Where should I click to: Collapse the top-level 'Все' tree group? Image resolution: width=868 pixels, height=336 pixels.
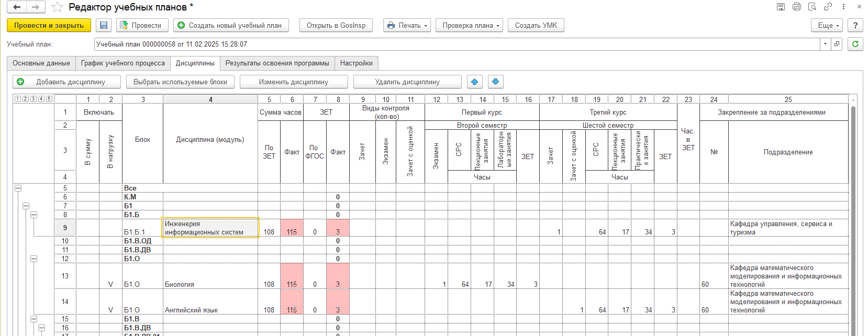(x=18, y=188)
